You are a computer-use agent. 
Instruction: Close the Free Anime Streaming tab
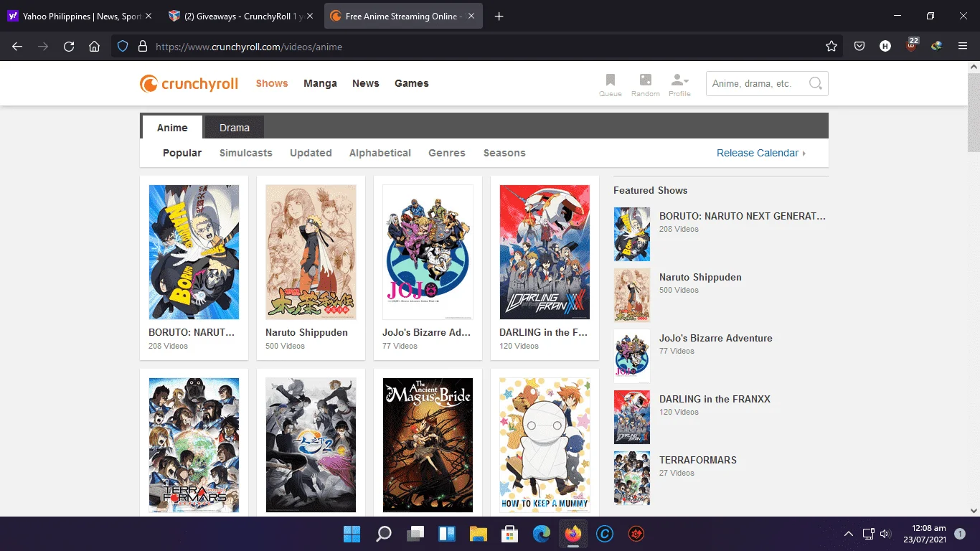pos(472,17)
